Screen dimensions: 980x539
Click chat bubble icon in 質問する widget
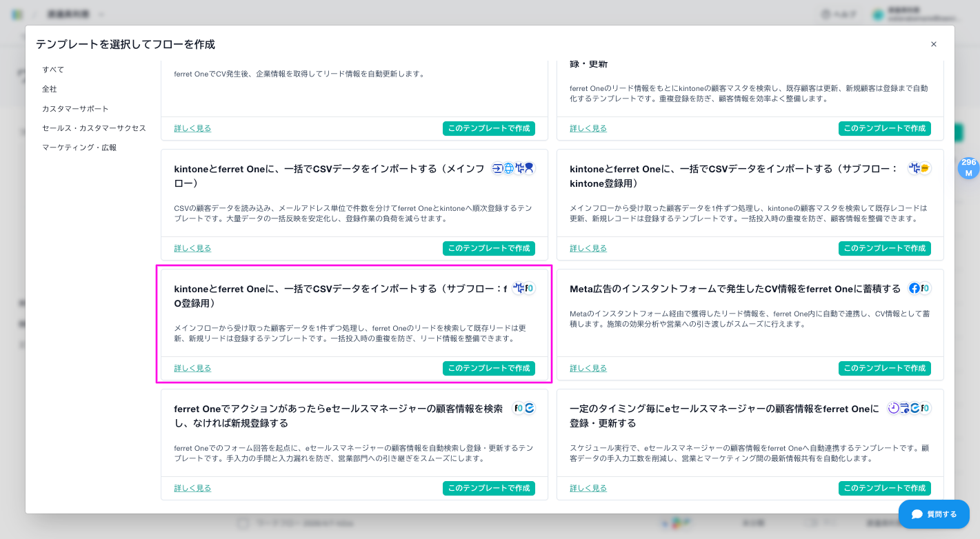917,514
